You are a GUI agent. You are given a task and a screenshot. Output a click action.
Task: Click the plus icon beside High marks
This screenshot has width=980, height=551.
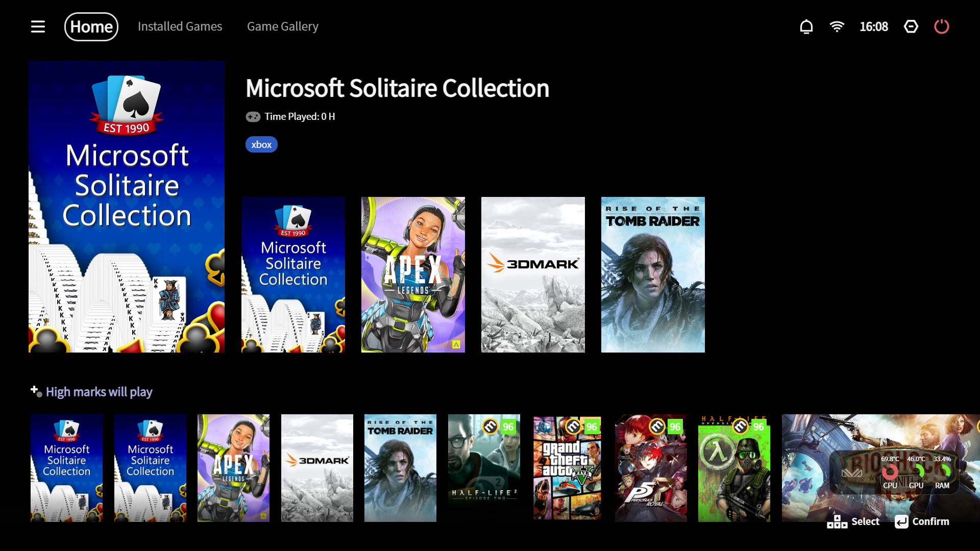36,391
